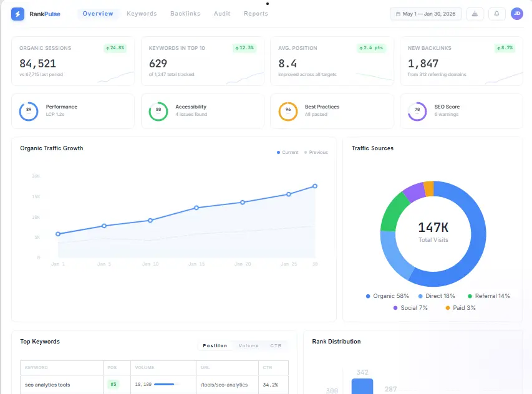The image size is (532, 394).
Task: Click the RankPulse lightning bolt logo
Action: [17, 13]
